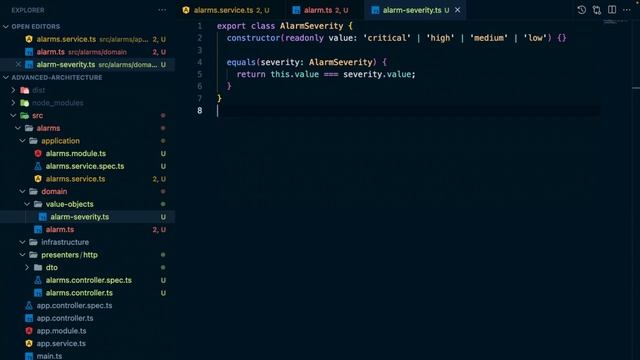Open app.module.ts file
This screenshot has height=360, width=640.
pyautogui.click(x=87, y=331)
